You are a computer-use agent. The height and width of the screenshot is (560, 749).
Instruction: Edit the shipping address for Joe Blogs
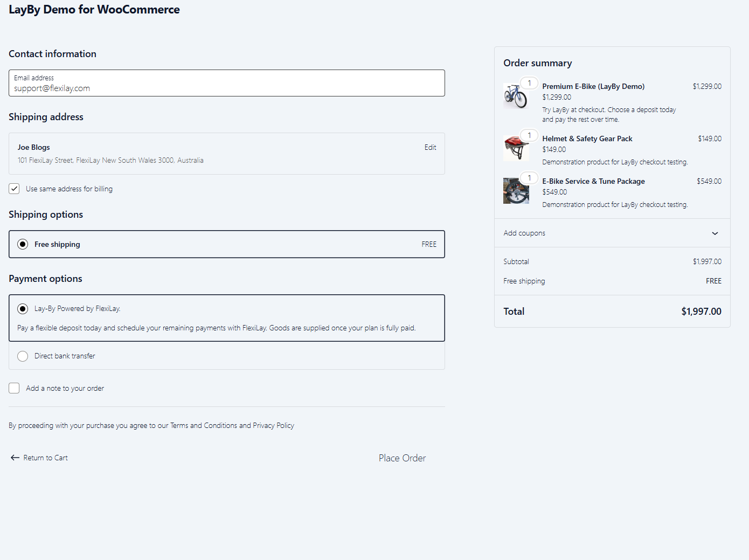(430, 147)
